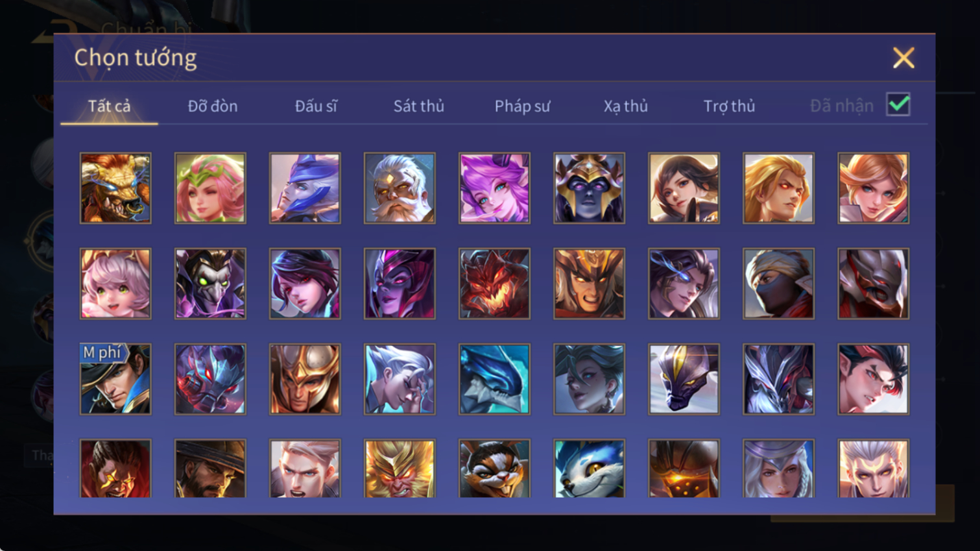Select the purple-haired girl hero portrait
The image size is (980, 551).
coord(494,188)
